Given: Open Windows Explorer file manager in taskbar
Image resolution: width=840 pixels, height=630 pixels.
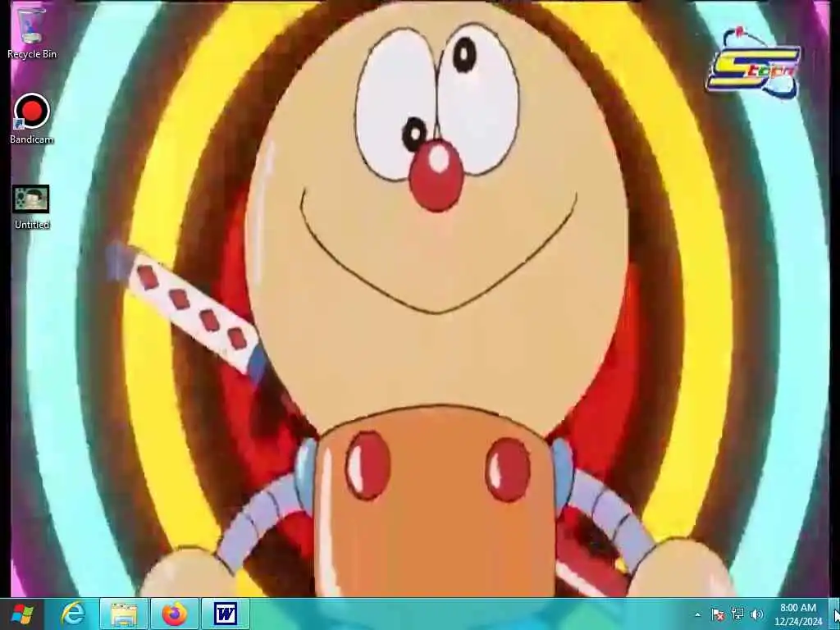Looking at the screenshot, I should click(x=124, y=614).
